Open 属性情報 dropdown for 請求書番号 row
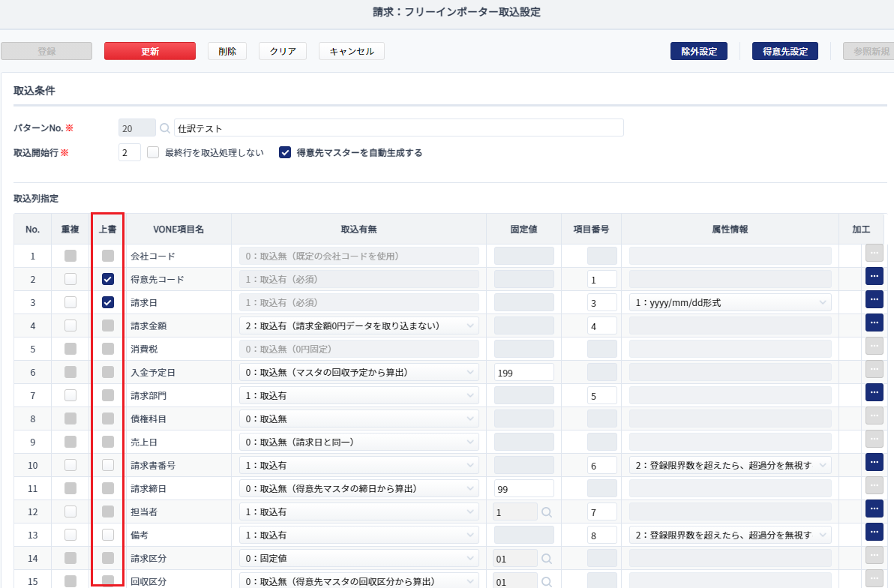Viewport: 894px width, 588px height. click(x=730, y=466)
